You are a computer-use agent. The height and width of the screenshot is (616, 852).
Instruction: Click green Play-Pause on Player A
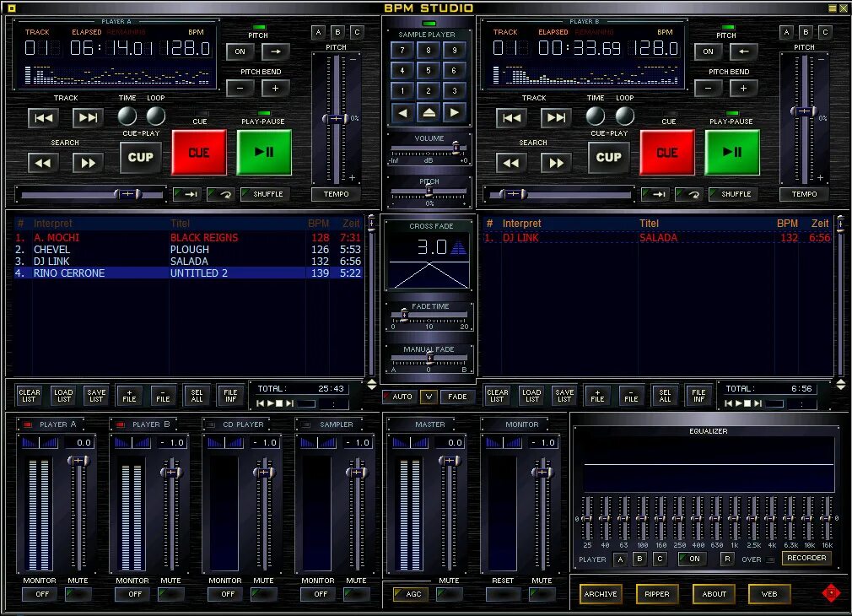[264, 152]
